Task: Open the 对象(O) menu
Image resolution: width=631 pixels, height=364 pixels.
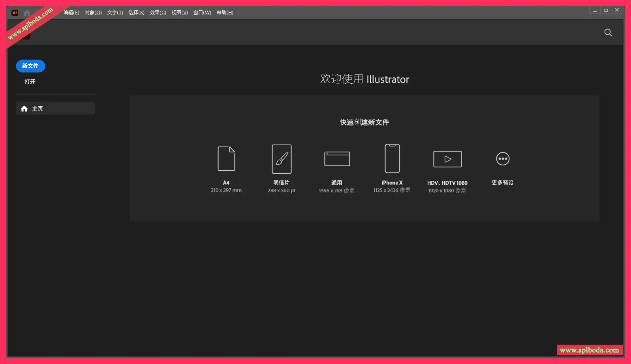Action: [93, 13]
